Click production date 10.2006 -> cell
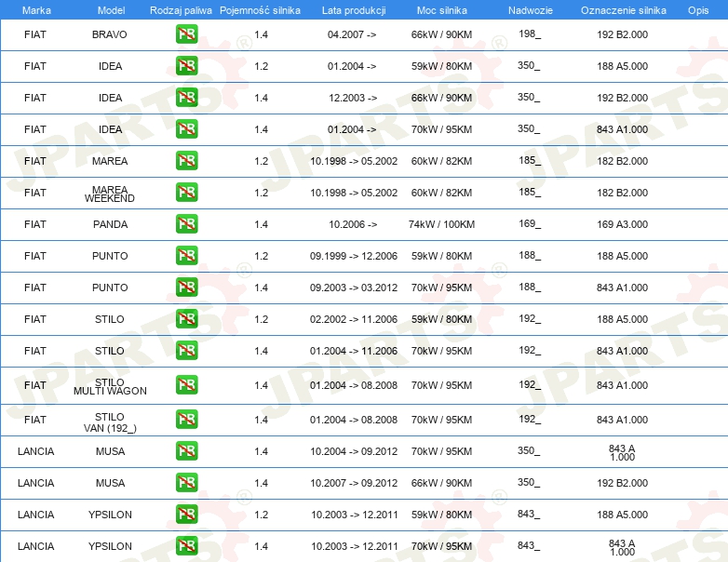The height and width of the screenshot is (562, 728). pyautogui.click(x=353, y=224)
